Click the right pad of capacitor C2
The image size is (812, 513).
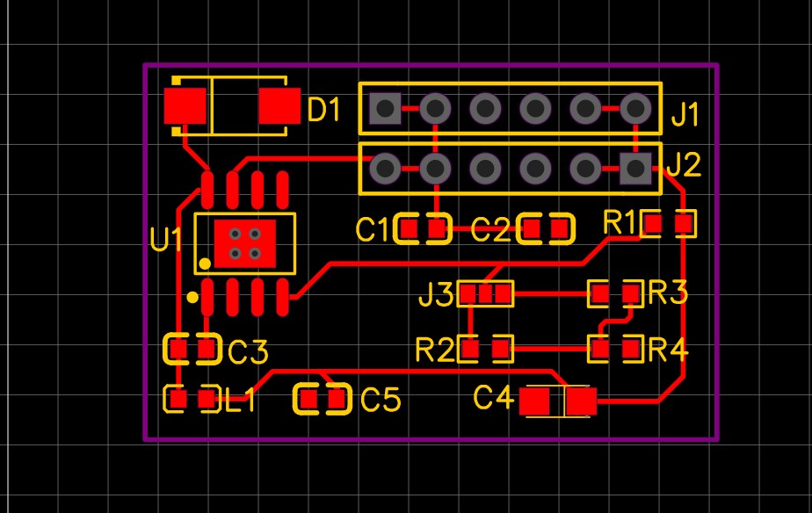coord(560,228)
